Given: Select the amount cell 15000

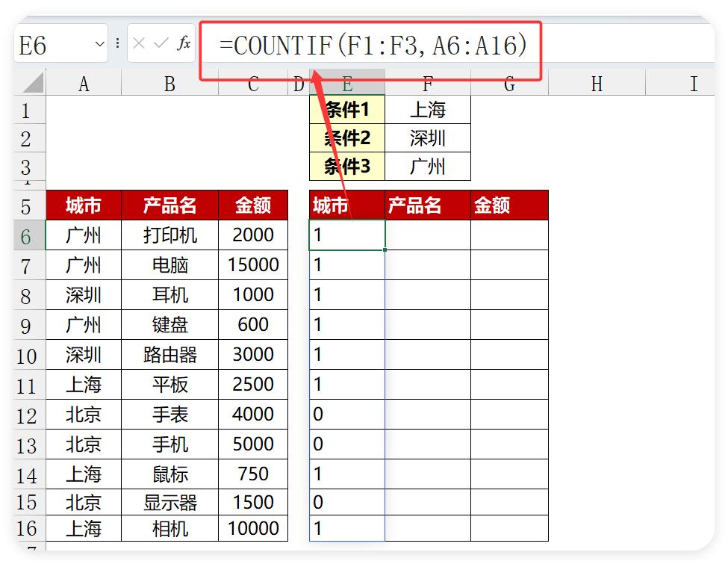Looking at the screenshot, I should pos(253,264).
